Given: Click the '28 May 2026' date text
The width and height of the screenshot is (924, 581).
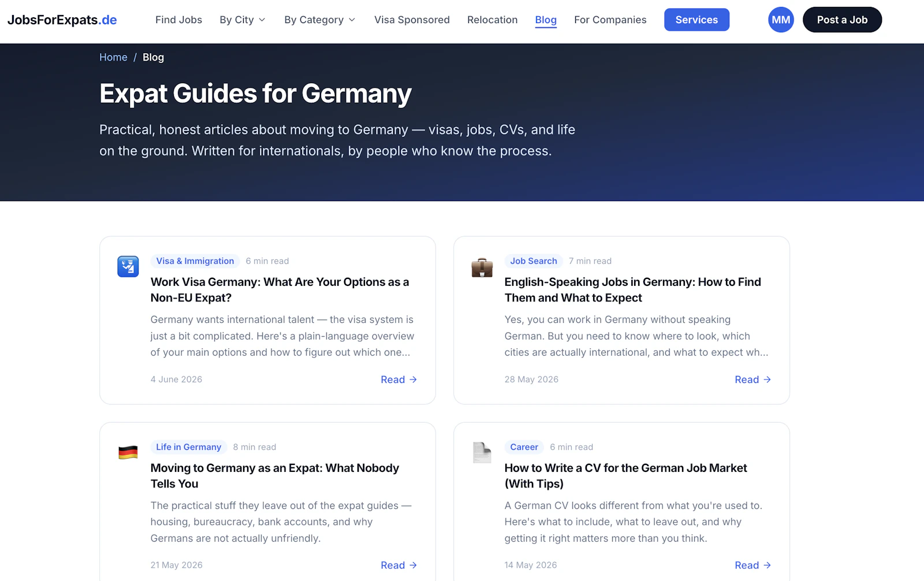Looking at the screenshot, I should click(x=531, y=379).
